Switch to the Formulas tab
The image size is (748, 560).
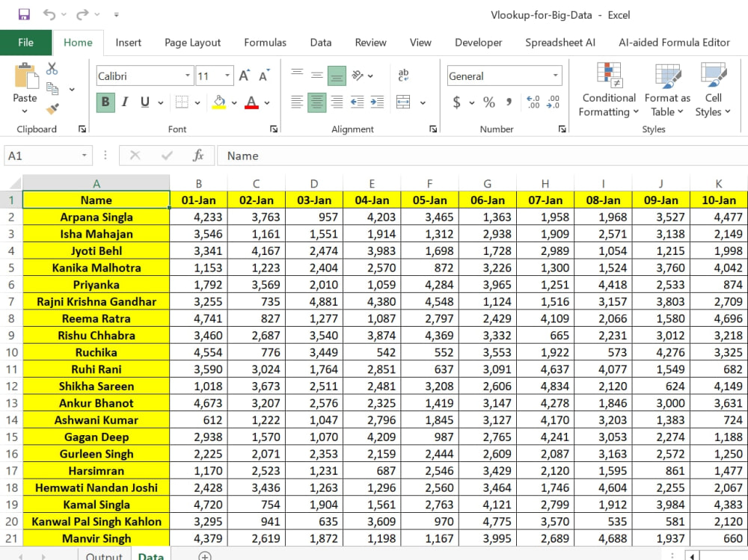266,43
